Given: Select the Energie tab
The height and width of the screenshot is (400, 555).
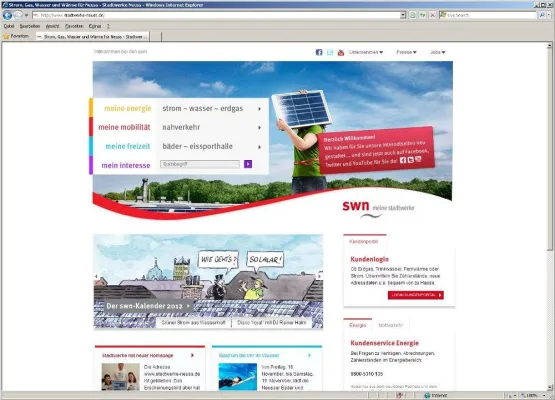Looking at the screenshot, I should 357,325.
